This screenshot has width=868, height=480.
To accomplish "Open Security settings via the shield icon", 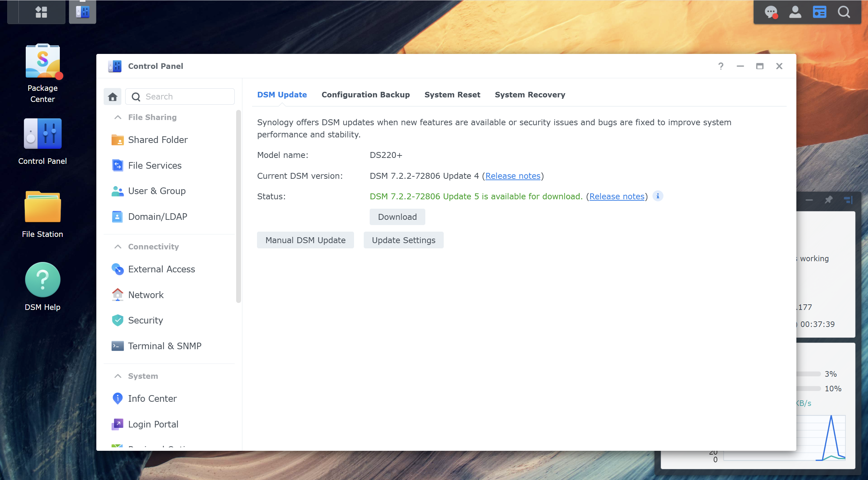I will click(118, 320).
